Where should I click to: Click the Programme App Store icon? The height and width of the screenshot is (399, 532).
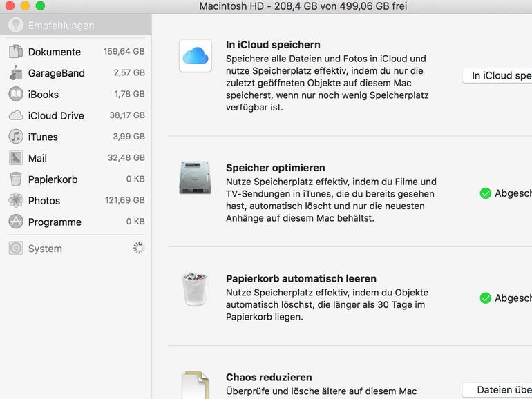point(16,222)
